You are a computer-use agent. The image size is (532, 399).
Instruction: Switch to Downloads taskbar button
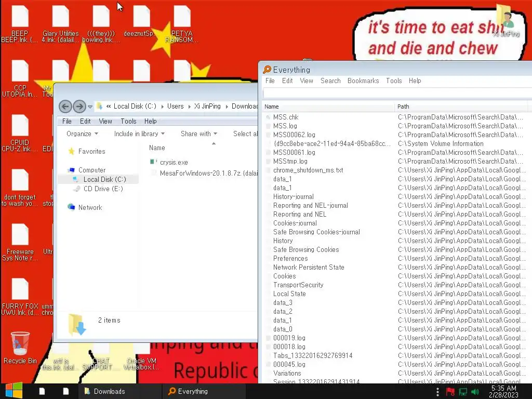tap(119, 391)
